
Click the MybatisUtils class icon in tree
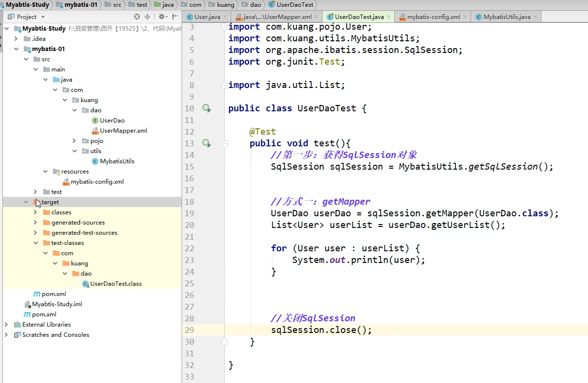click(x=95, y=161)
